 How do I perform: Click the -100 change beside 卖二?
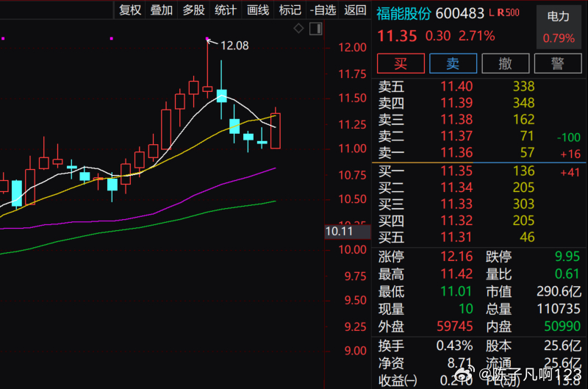click(x=569, y=138)
